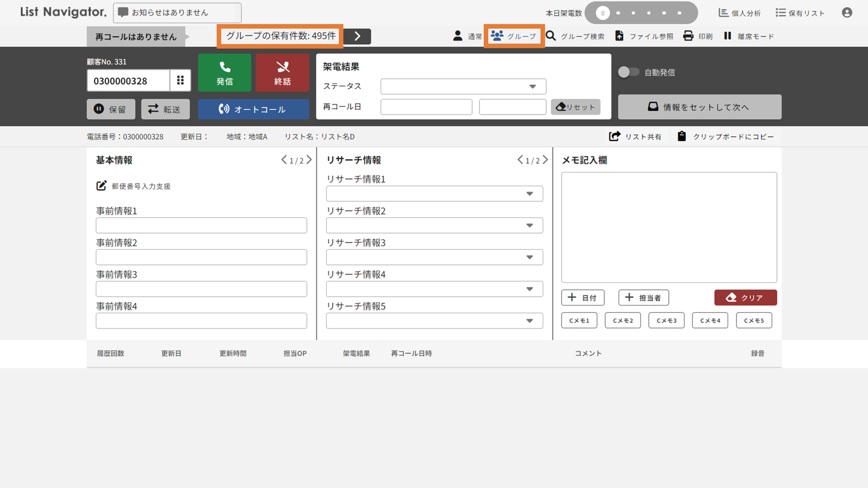Click the dial pad icon beside the number
This screenshot has height=488, width=868.
click(x=180, y=80)
